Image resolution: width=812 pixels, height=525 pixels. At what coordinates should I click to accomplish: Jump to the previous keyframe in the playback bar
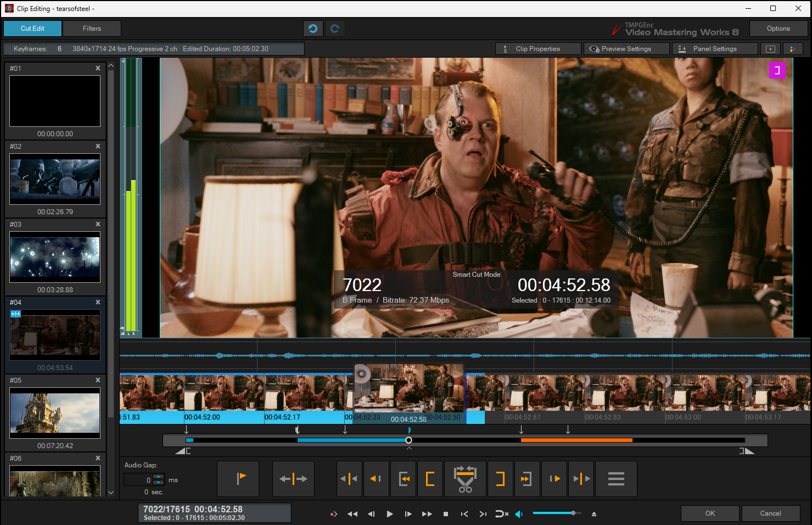pos(464,514)
